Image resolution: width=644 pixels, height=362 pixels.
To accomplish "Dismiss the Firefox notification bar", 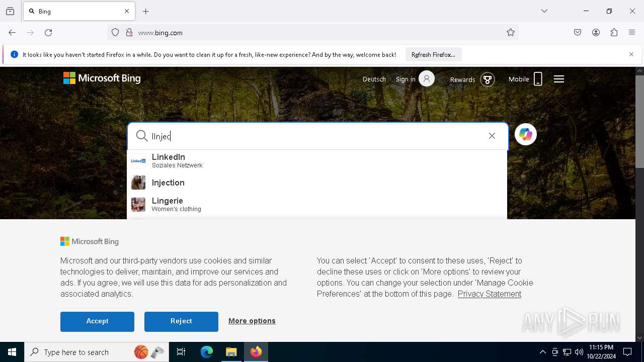I will pos(631,54).
